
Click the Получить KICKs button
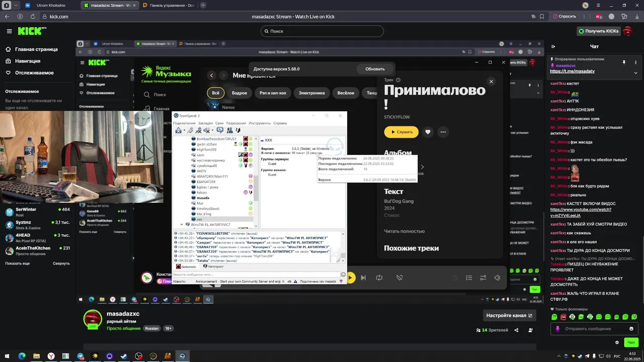[598, 31]
